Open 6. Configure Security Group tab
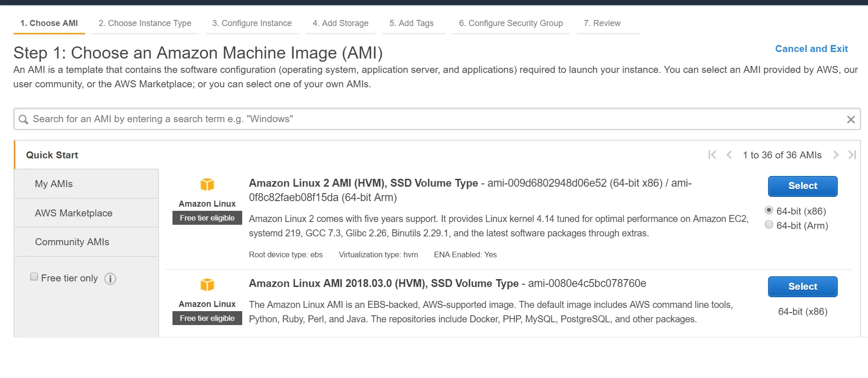Viewport: 868px width, 378px height. tap(511, 23)
